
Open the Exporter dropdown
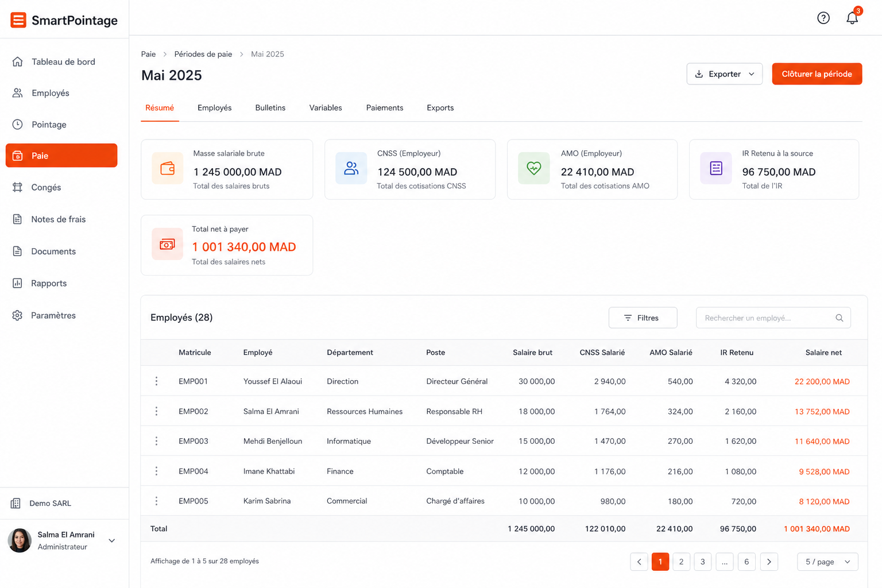725,74
